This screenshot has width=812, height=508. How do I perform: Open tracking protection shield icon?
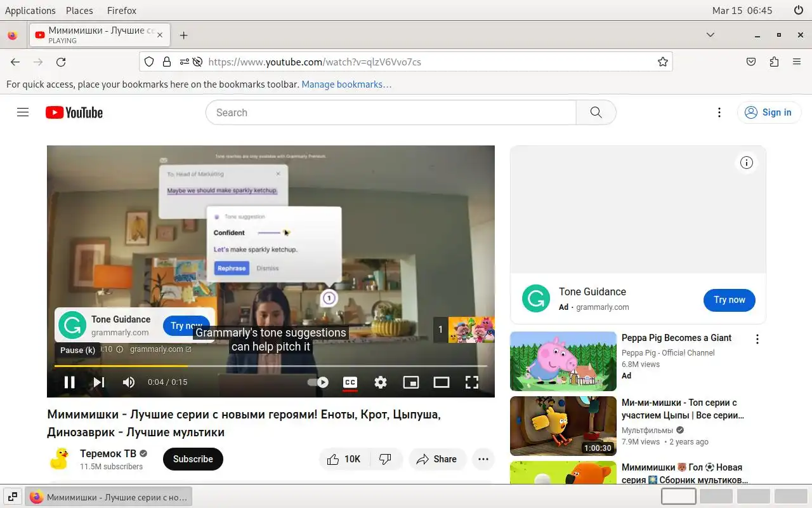(149, 62)
